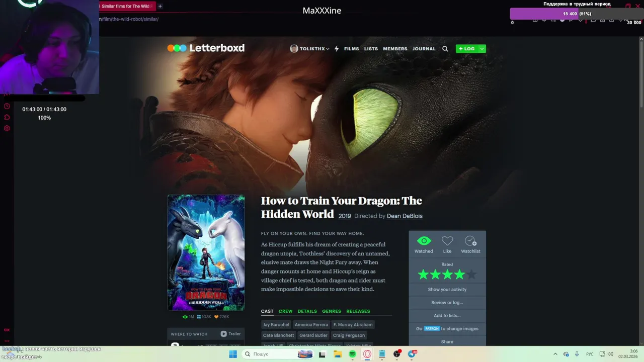Viewport: 644px width, 362px height.
Task: Open cast member Jay Baruchel
Action: click(276, 325)
